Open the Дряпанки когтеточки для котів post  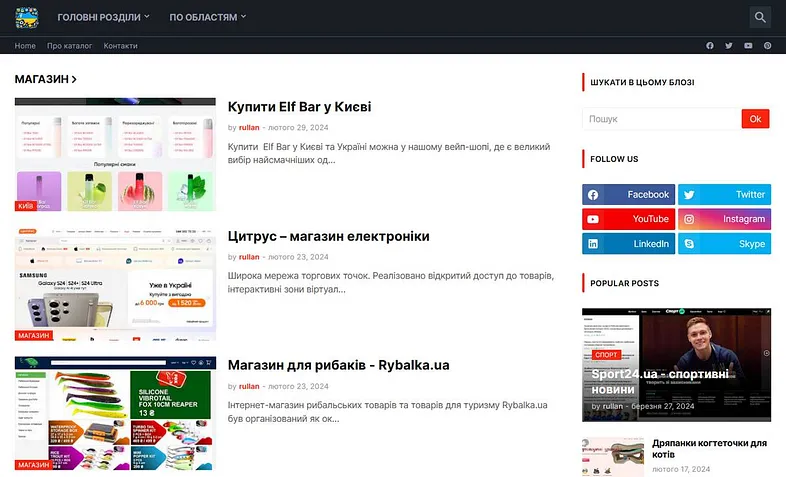click(709, 448)
